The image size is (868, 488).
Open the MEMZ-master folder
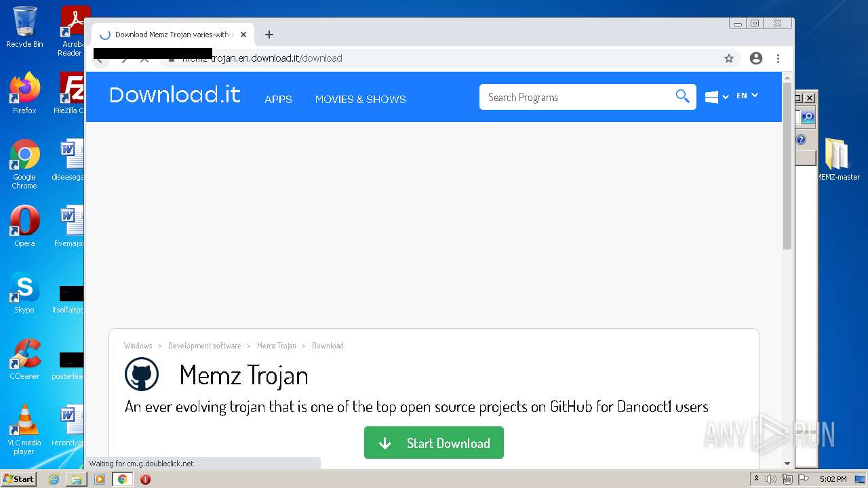[x=838, y=160]
